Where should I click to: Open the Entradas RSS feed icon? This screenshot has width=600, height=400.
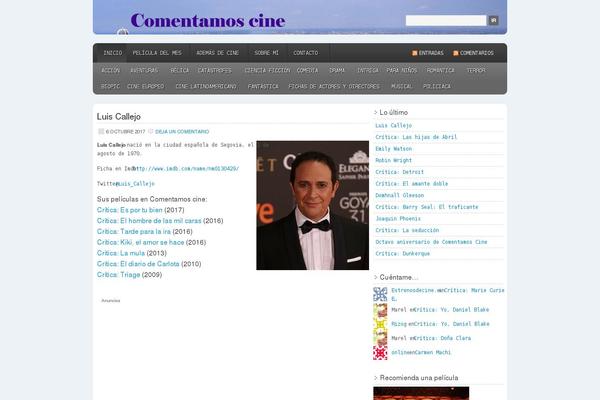(414, 53)
